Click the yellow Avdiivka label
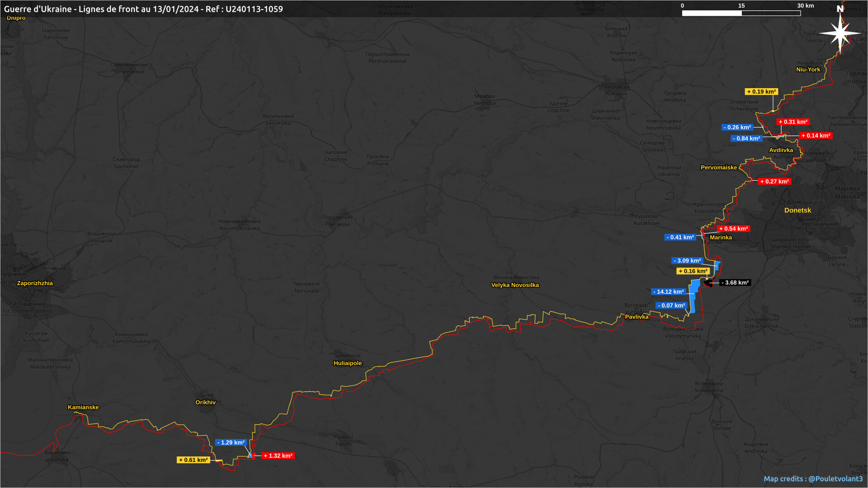Viewport: 868px width, 488px height. (781, 150)
